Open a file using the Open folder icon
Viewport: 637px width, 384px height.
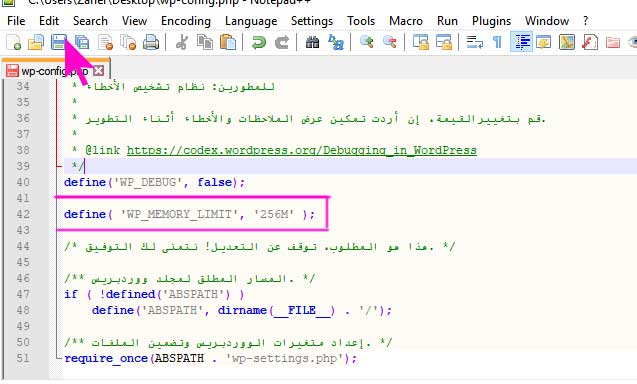tap(36, 42)
